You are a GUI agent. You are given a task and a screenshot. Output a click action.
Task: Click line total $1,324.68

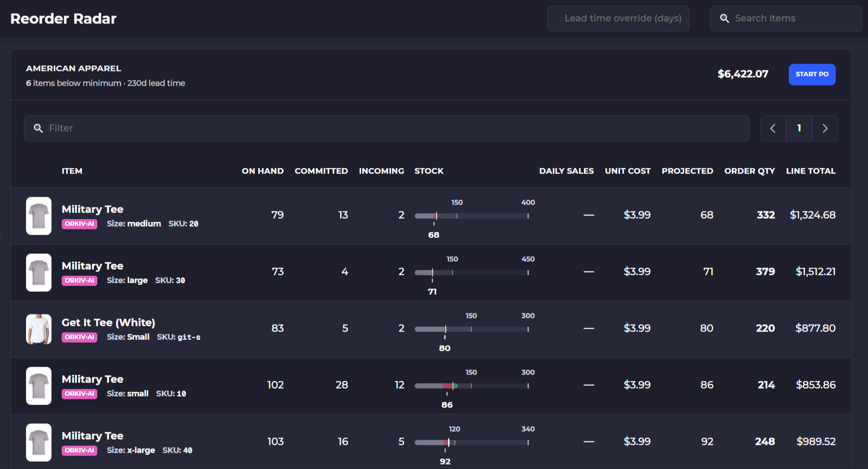(813, 215)
